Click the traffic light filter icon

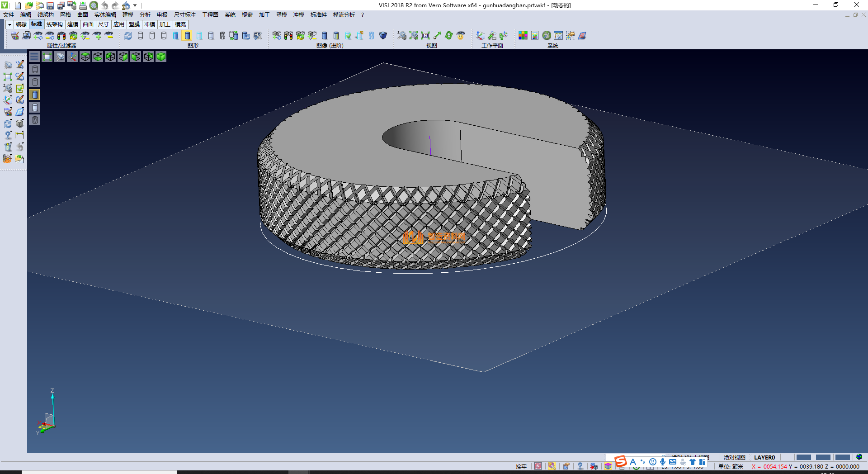click(61, 36)
